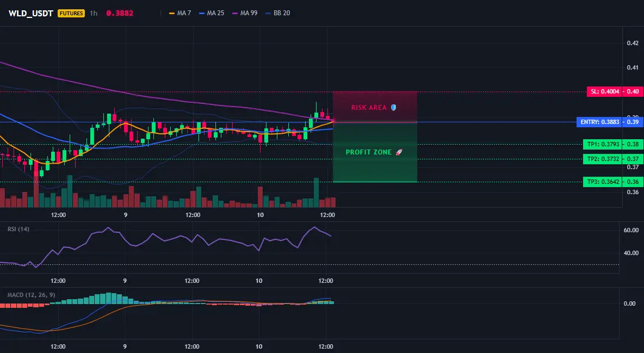The width and height of the screenshot is (644, 353).
Task: Click the 0.41 price axis label
Action: tap(633, 68)
